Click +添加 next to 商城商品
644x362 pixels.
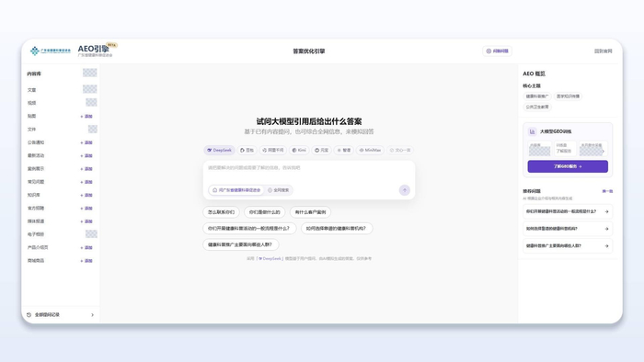pos(86,261)
